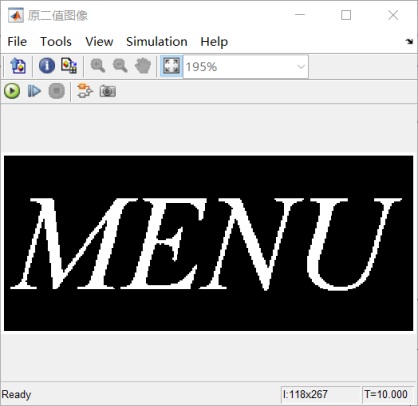Select the Pixel Region tool icon

(x=69, y=66)
